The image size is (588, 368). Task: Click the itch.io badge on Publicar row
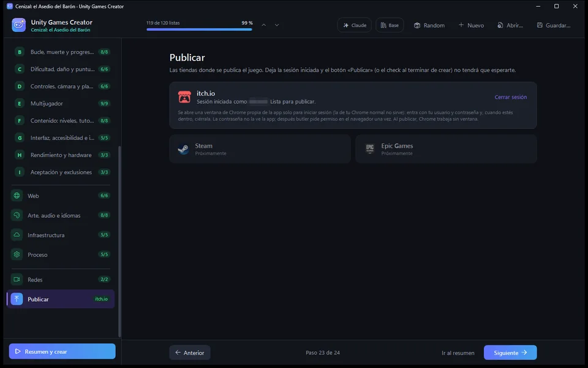click(x=101, y=299)
